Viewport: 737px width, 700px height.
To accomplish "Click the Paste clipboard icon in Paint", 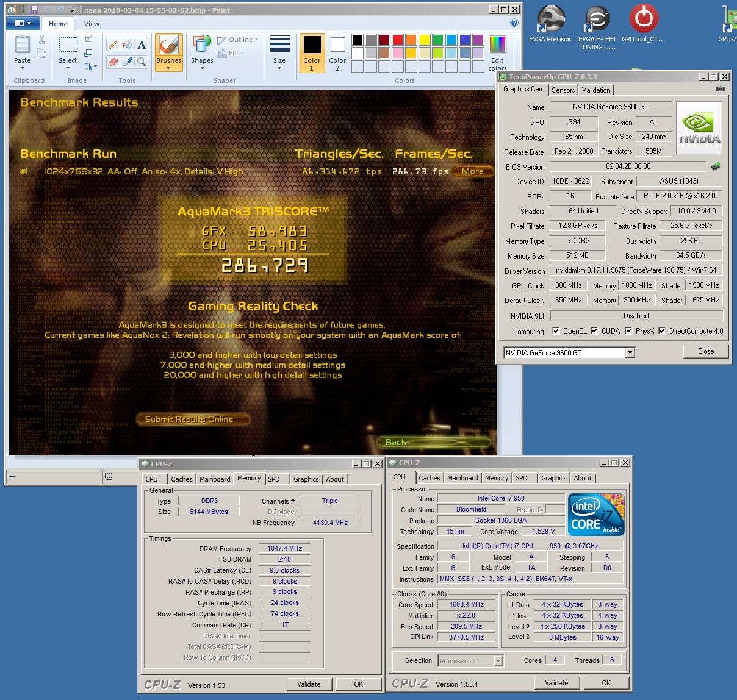I will 22,45.
